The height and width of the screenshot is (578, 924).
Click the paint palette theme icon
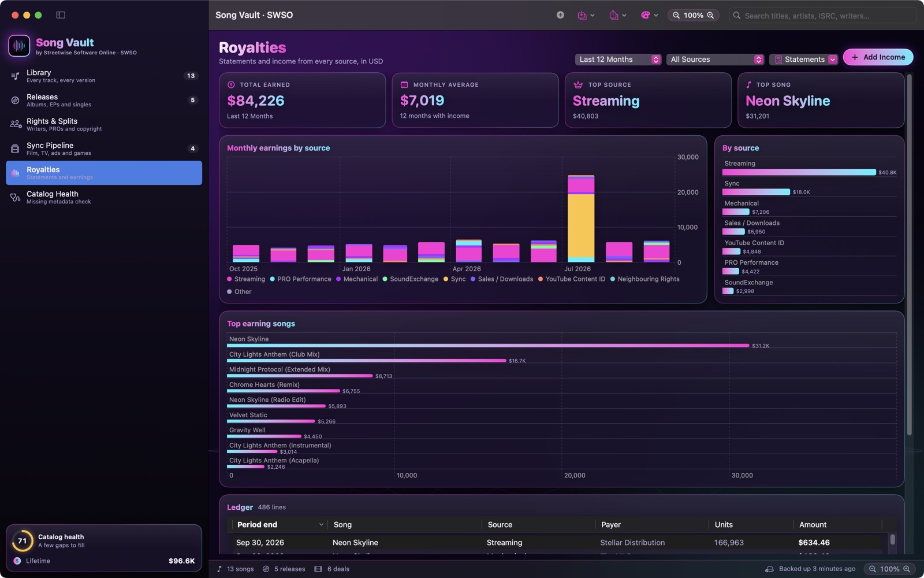coord(646,15)
